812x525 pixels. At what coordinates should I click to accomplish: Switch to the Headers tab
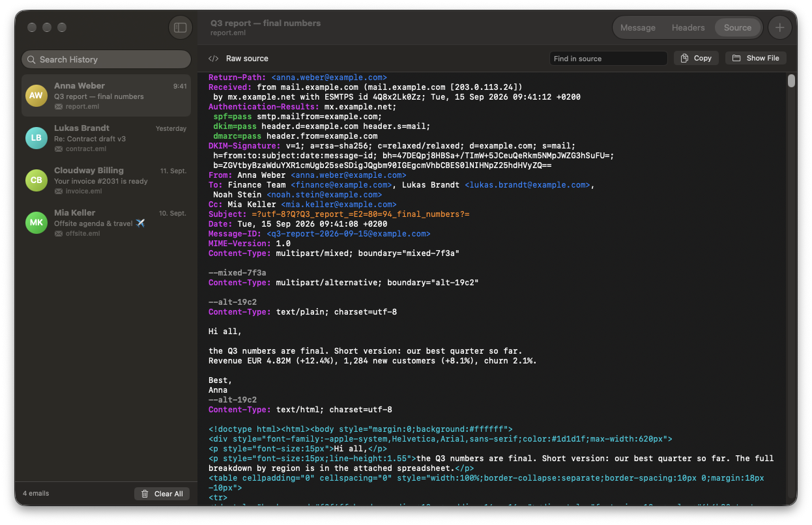point(688,27)
